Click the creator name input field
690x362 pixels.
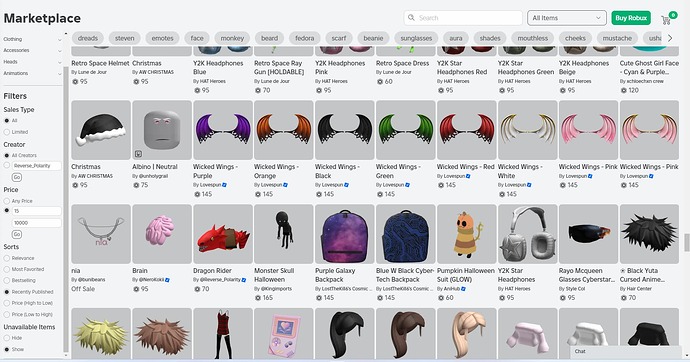coord(37,166)
